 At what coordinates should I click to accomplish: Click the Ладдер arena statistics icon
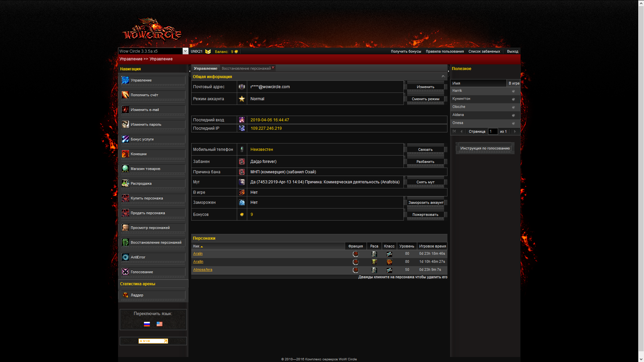pos(125,295)
